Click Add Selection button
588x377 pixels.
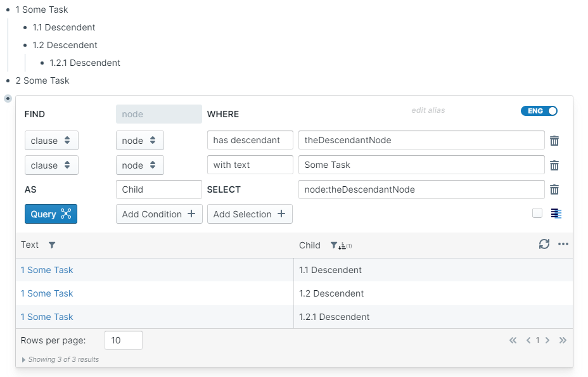pos(250,214)
